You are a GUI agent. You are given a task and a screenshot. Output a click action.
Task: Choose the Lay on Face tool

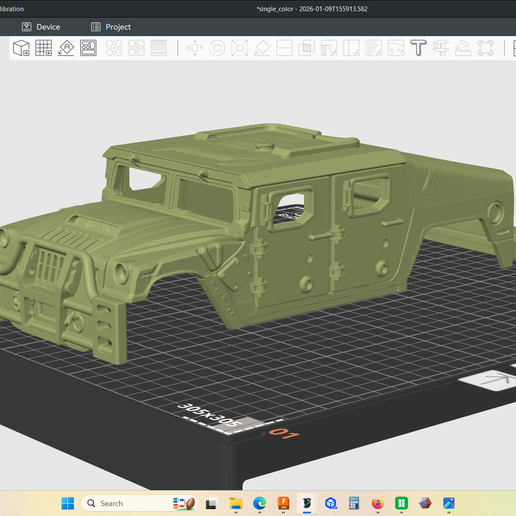tap(262, 48)
